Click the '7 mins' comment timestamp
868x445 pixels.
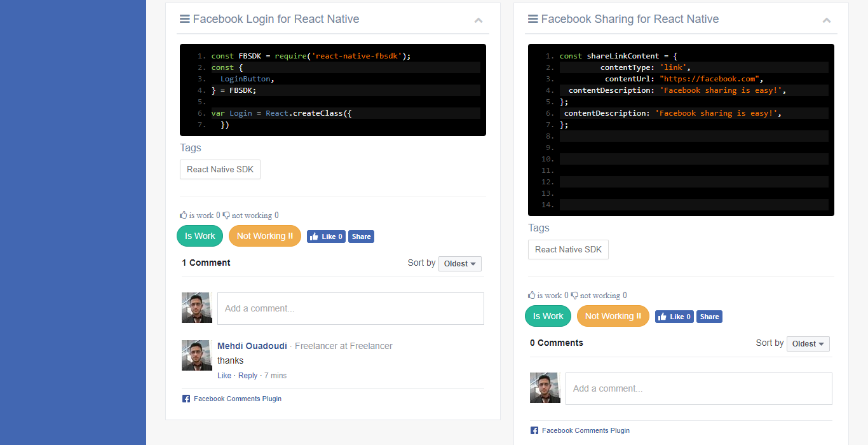click(x=275, y=376)
